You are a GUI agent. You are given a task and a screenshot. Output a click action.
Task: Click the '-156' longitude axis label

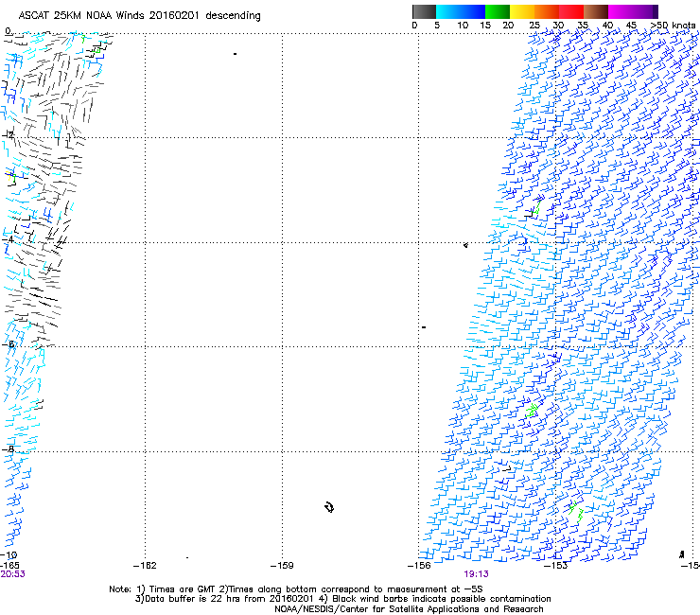419,566
